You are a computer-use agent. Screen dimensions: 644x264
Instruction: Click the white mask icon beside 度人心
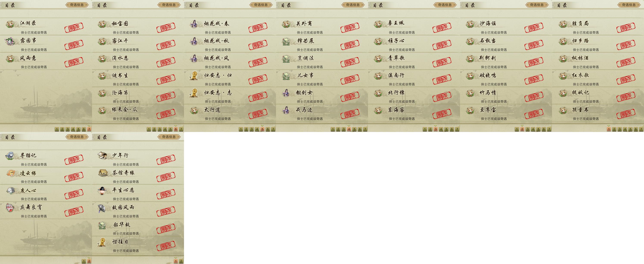[10, 190]
